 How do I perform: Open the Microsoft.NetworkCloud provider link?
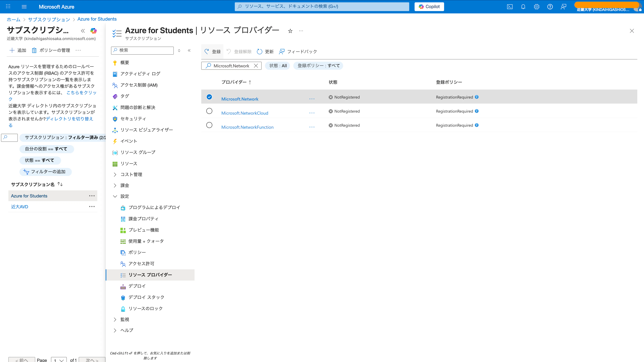(x=245, y=113)
